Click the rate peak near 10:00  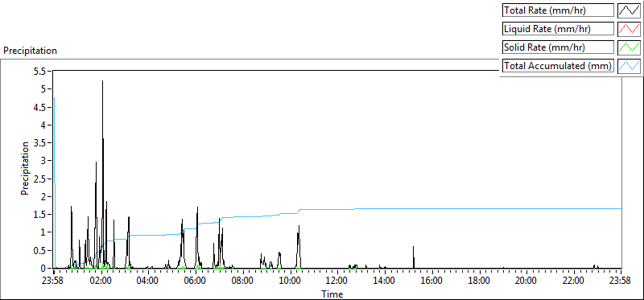click(x=299, y=227)
